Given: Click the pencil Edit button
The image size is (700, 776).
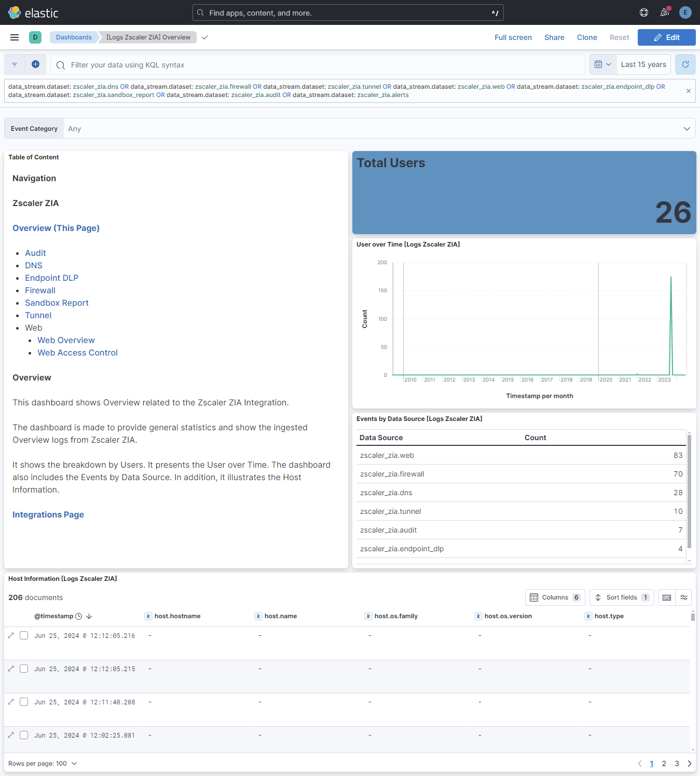Looking at the screenshot, I should [x=667, y=37].
